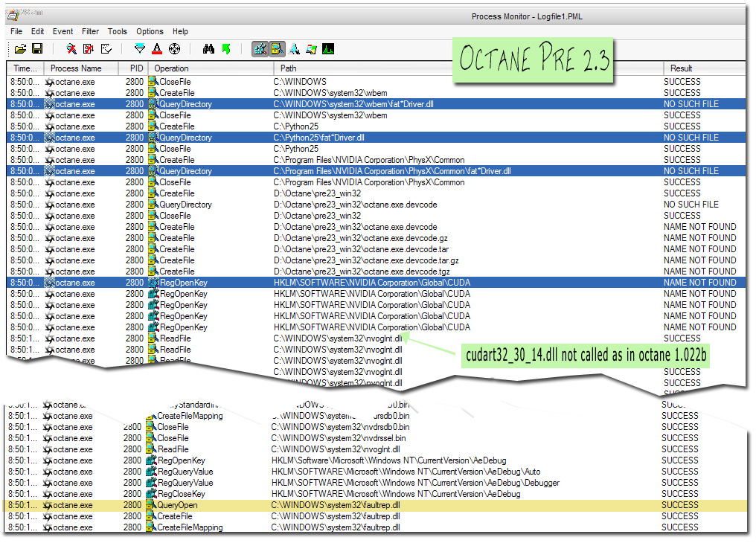This screenshot has width=756, height=546.
Task: Open the Highlight letter A icon
Action: pos(157,48)
